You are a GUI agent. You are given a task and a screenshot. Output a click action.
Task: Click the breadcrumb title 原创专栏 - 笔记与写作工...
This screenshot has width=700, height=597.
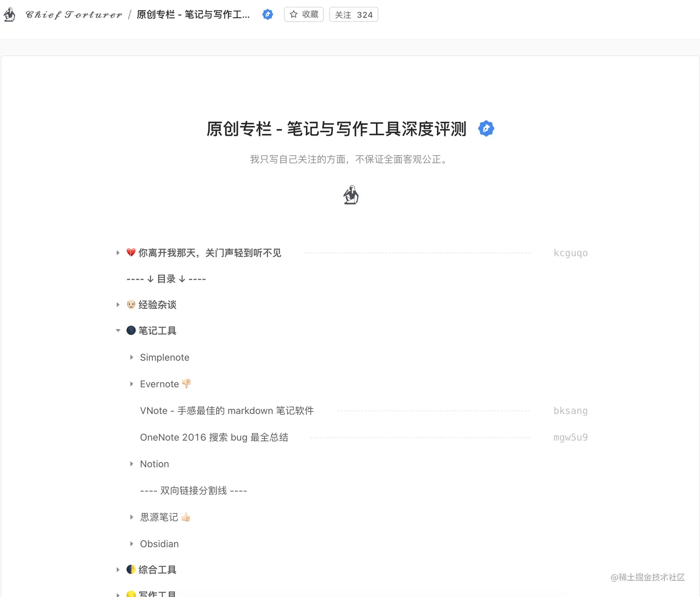[193, 15]
